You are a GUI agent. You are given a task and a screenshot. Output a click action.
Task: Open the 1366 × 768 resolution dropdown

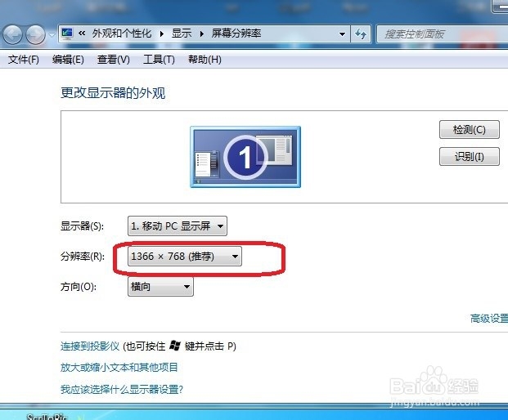[185, 257]
